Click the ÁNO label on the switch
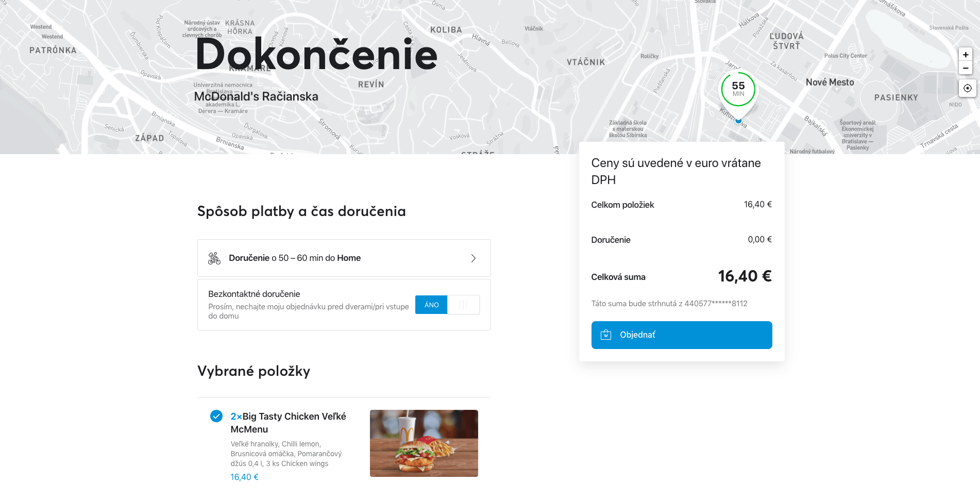980x498 pixels. click(x=431, y=305)
